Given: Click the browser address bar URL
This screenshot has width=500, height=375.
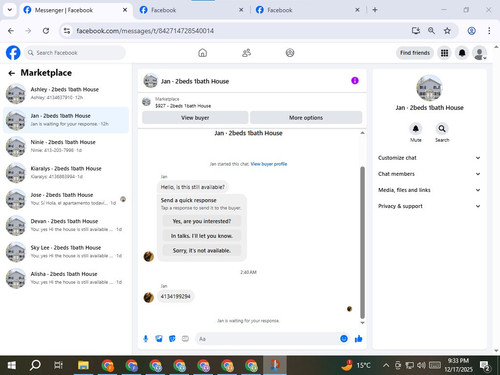Looking at the screenshot, I should point(145,31).
